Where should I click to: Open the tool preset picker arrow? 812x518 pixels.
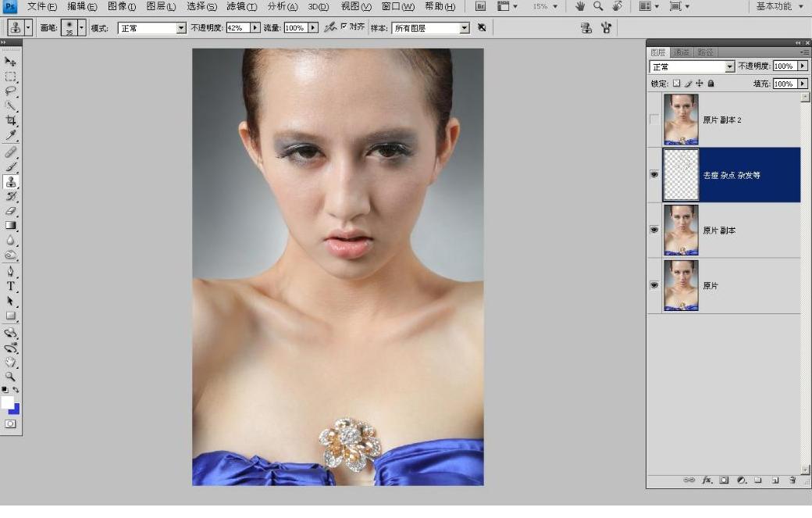point(28,27)
